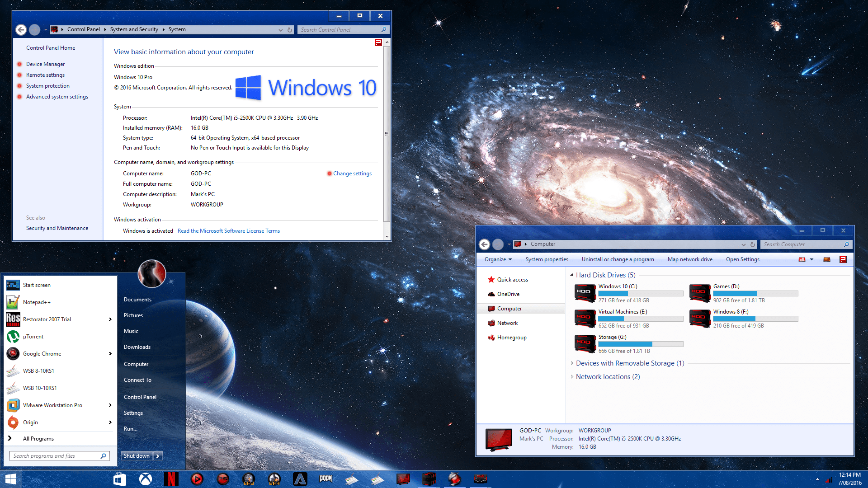Open the Xbox app from the taskbar

146,479
